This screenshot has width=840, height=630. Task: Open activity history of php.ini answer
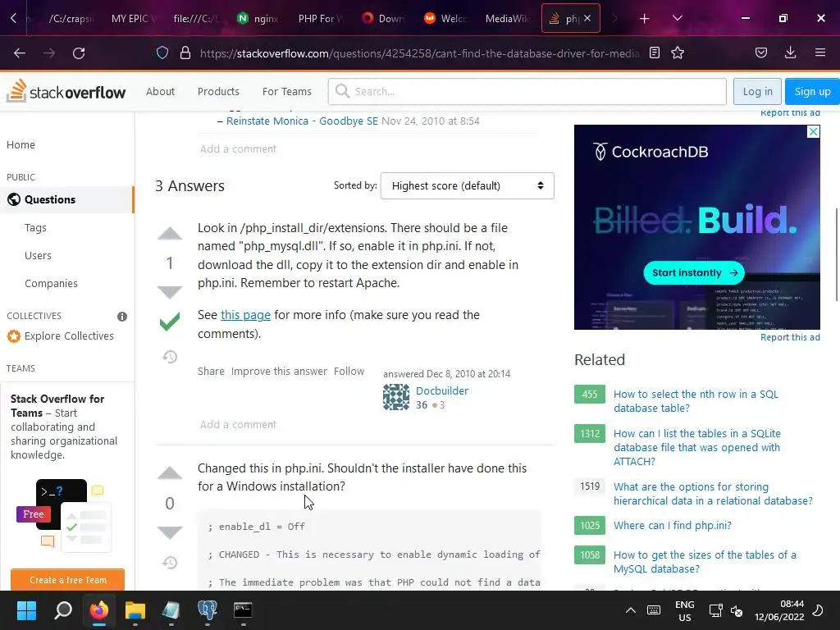169,563
